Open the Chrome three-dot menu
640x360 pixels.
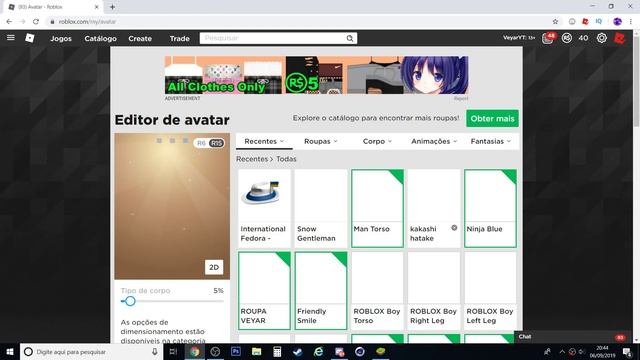(x=631, y=22)
